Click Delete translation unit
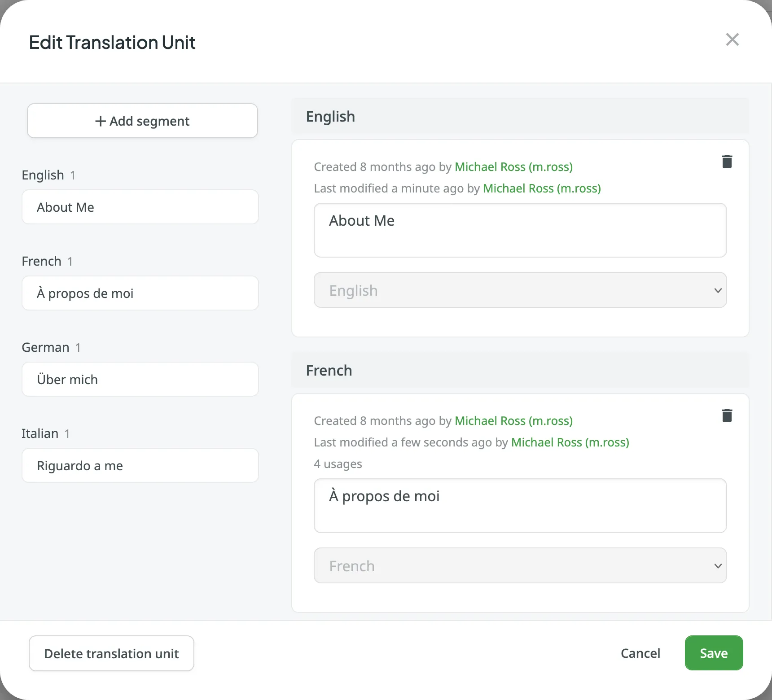This screenshot has width=772, height=700. (111, 653)
